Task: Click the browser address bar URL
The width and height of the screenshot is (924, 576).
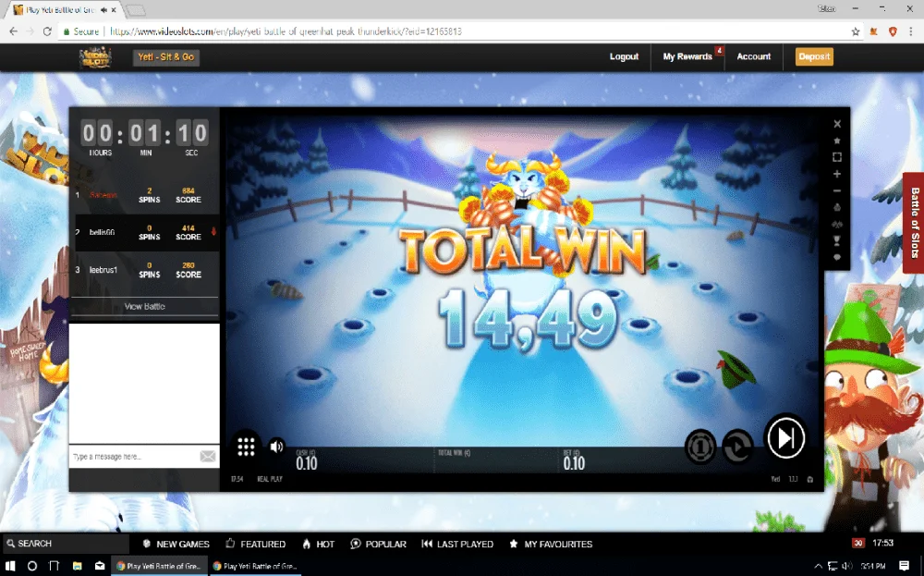Action: (286, 31)
